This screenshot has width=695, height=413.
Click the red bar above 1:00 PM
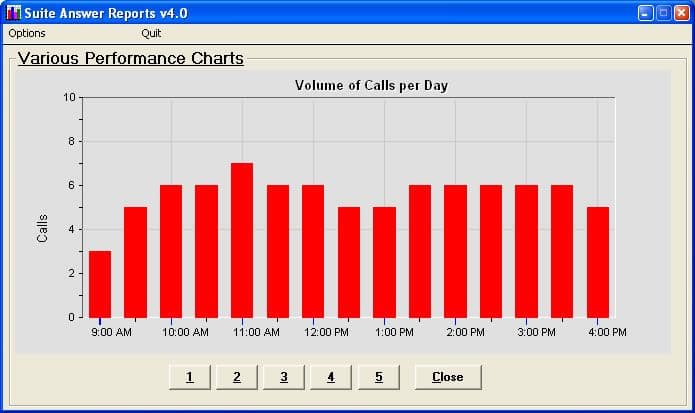[x=384, y=262]
